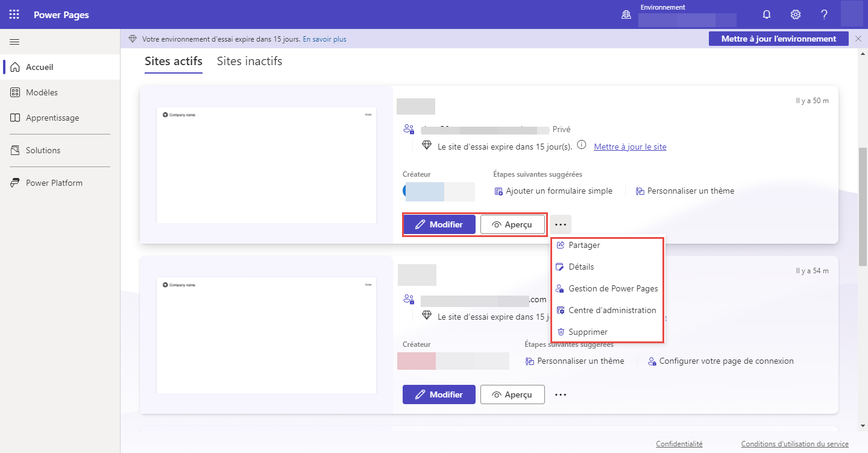Image resolution: width=868 pixels, height=453 pixels.
Task: Click the user account avatar
Action: click(852, 14)
